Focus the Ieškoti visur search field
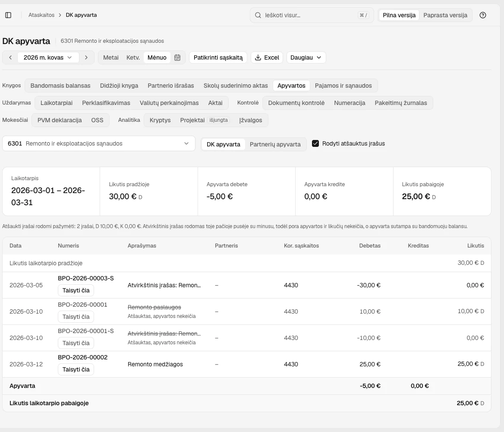 tap(312, 15)
